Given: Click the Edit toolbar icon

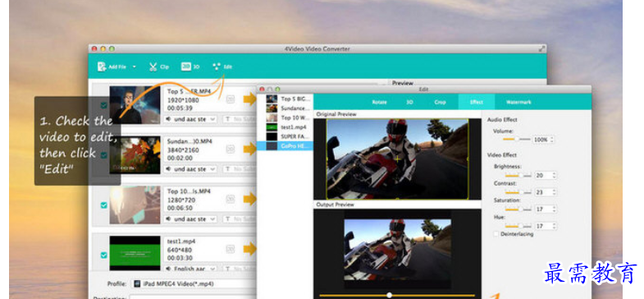Looking at the screenshot, I should pos(217,67).
